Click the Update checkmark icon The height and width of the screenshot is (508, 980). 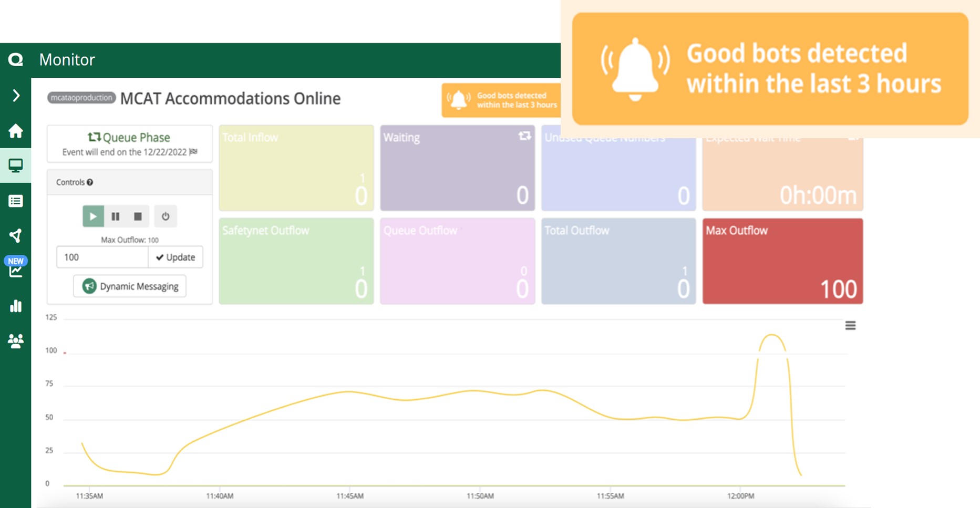[160, 257]
